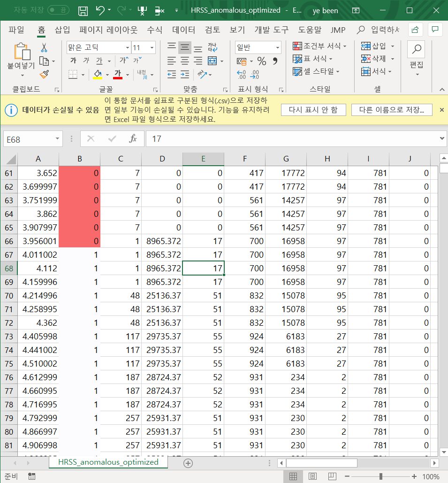The height and width of the screenshot is (483, 448).
Task: Select the HRSS_anomalous_optimized sheet tab
Action: click(108, 462)
